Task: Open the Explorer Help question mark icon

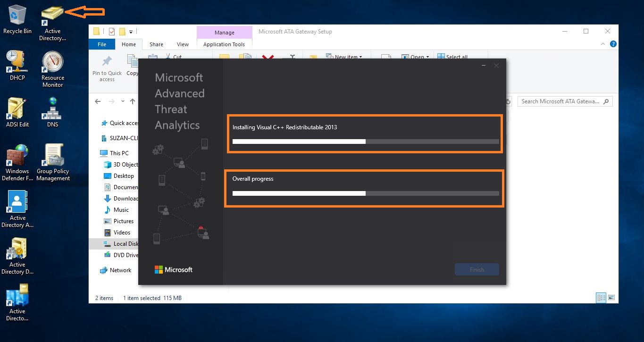Action: pos(613,44)
